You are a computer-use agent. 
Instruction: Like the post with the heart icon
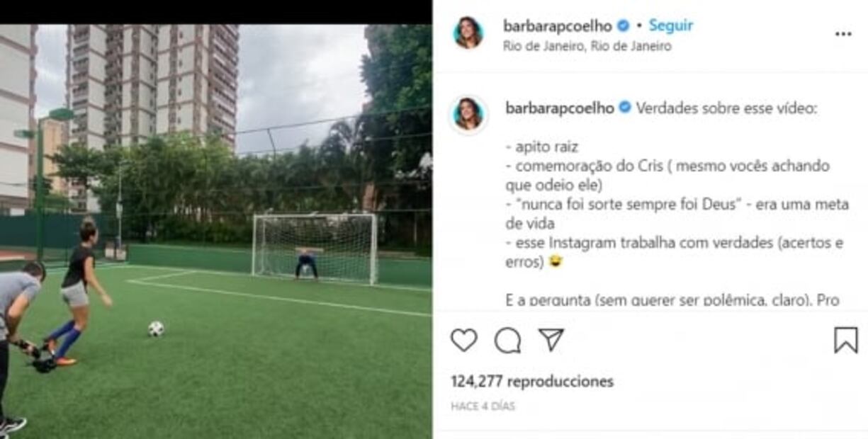(x=464, y=341)
